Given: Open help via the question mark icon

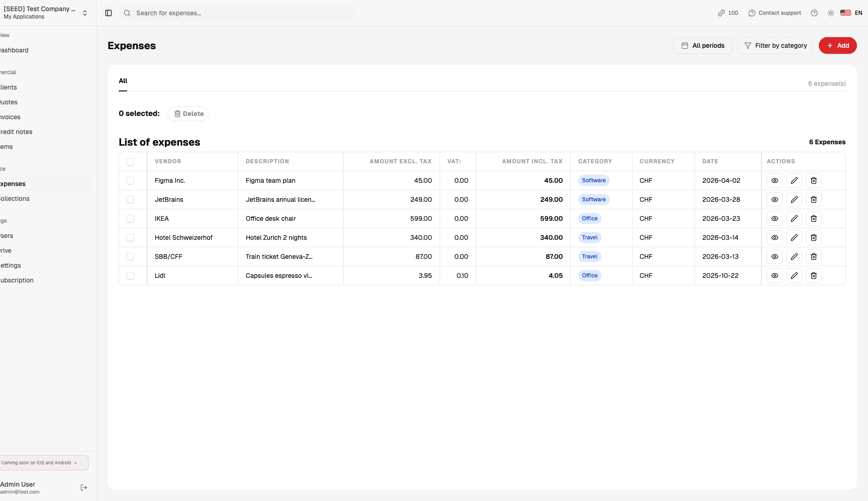Looking at the screenshot, I should [814, 13].
